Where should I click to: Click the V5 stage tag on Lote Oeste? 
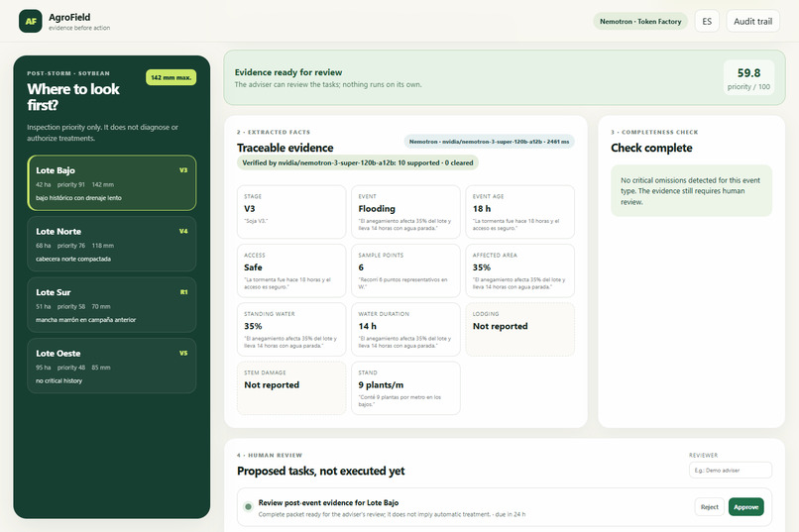[x=183, y=353]
